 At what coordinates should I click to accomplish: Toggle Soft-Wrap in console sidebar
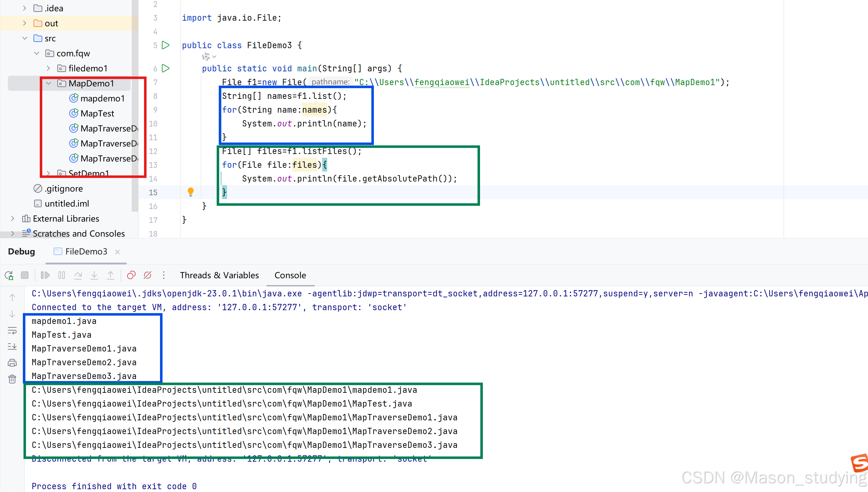click(12, 331)
